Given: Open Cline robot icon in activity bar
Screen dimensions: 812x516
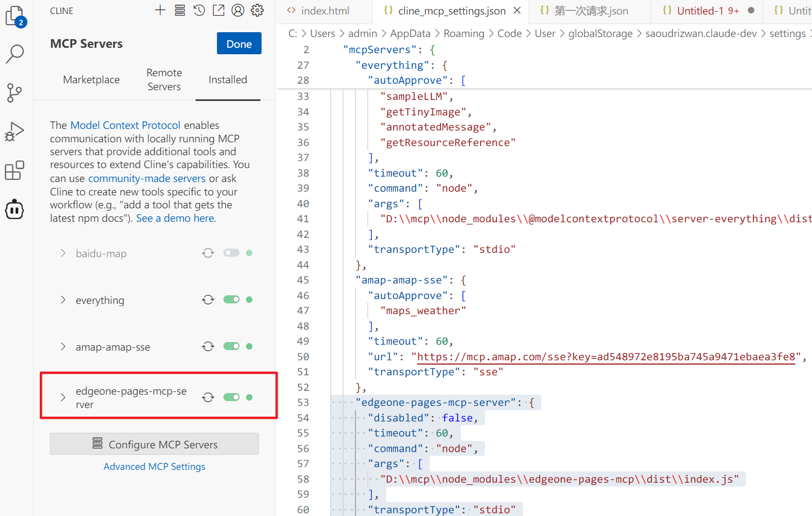Looking at the screenshot, I should click(15, 209).
